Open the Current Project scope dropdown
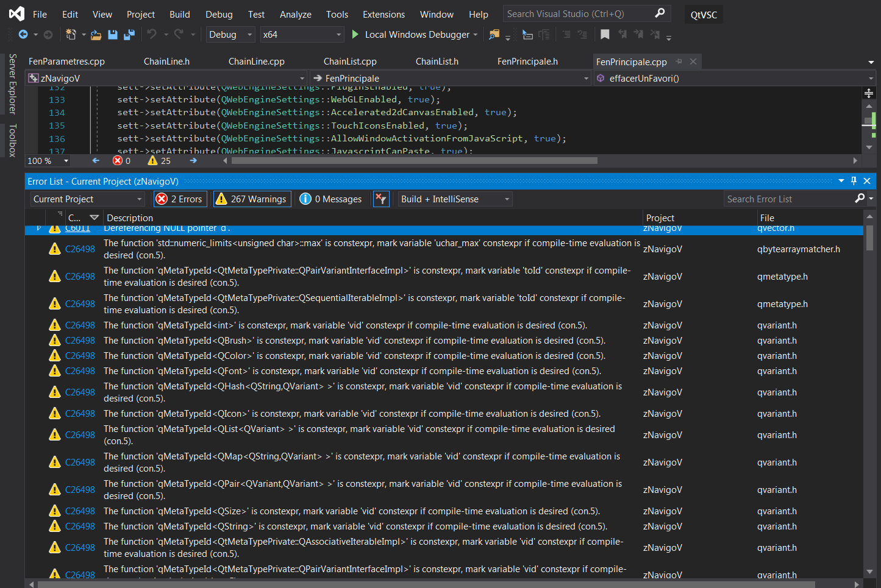The width and height of the screenshot is (881, 588). pos(88,199)
